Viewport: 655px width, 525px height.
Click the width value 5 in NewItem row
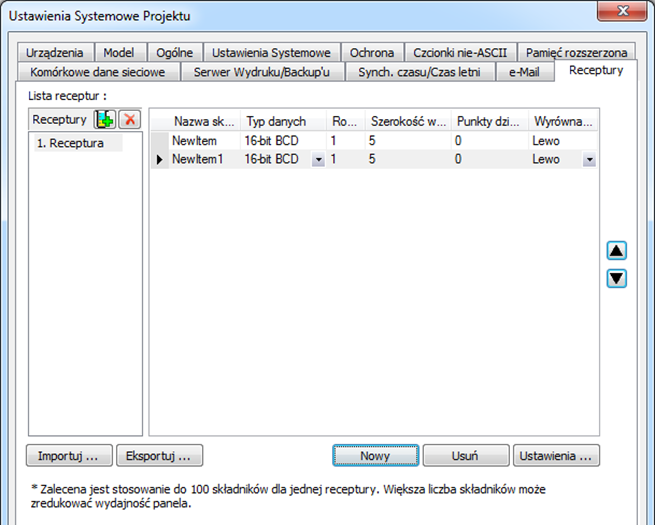pyautogui.click(x=408, y=141)
